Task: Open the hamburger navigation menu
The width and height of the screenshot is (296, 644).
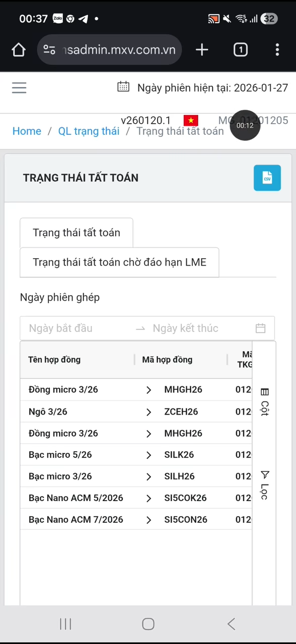Action: [19, 88]
